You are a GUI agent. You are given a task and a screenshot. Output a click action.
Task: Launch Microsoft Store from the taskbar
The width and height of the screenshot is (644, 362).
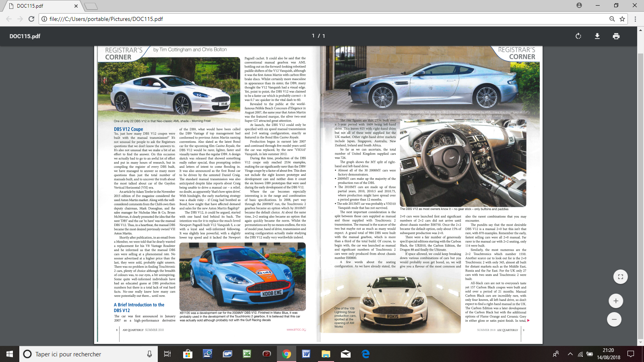188,354
